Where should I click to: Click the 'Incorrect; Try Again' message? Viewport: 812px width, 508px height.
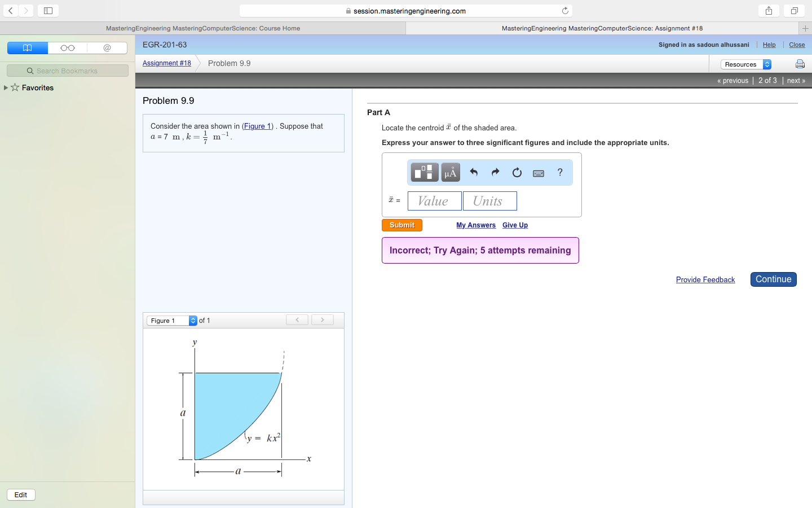pyautogui.click(x=480, y=251)
